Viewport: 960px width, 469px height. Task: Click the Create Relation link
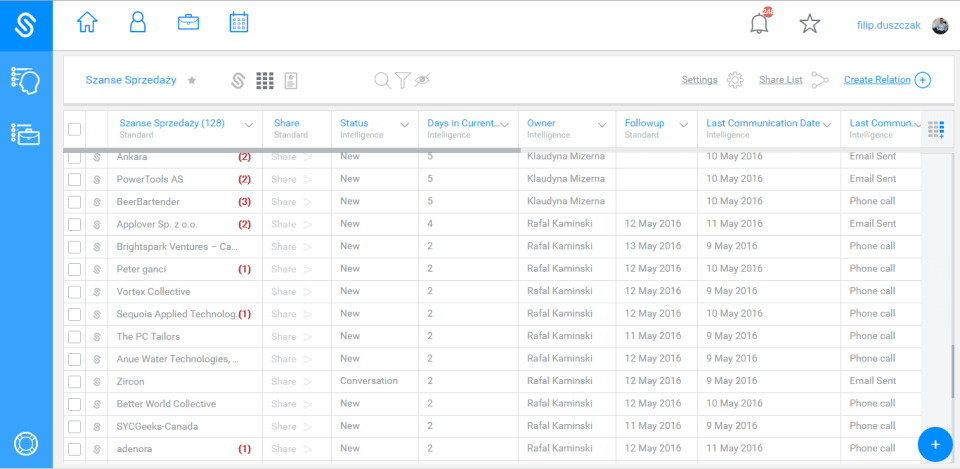[x=877, y=80]
